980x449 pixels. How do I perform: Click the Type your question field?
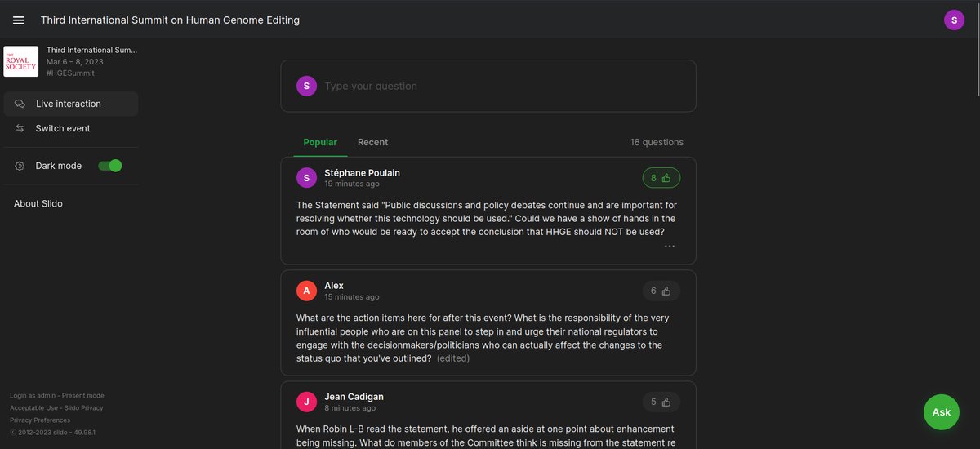(x=488, y=86)
